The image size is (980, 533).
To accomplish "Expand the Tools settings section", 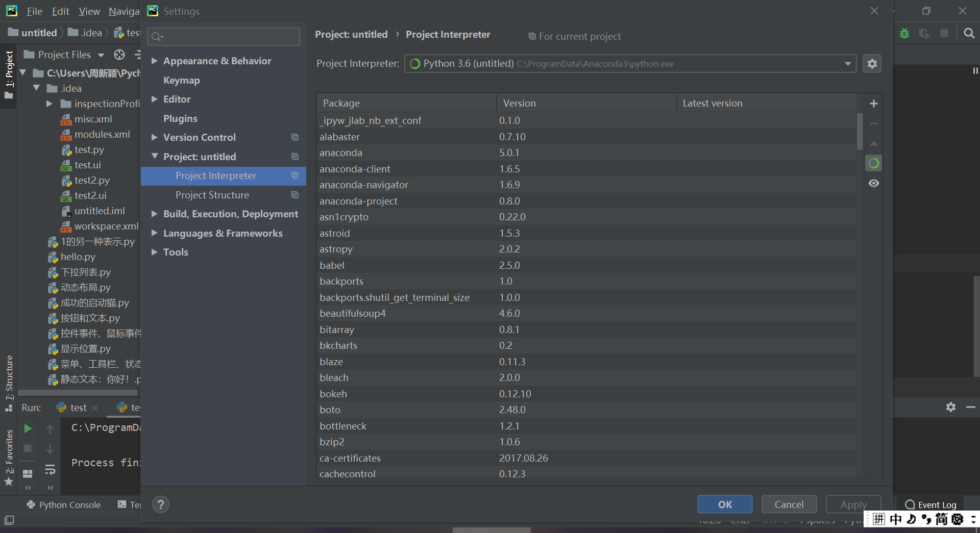I will 154,252.
